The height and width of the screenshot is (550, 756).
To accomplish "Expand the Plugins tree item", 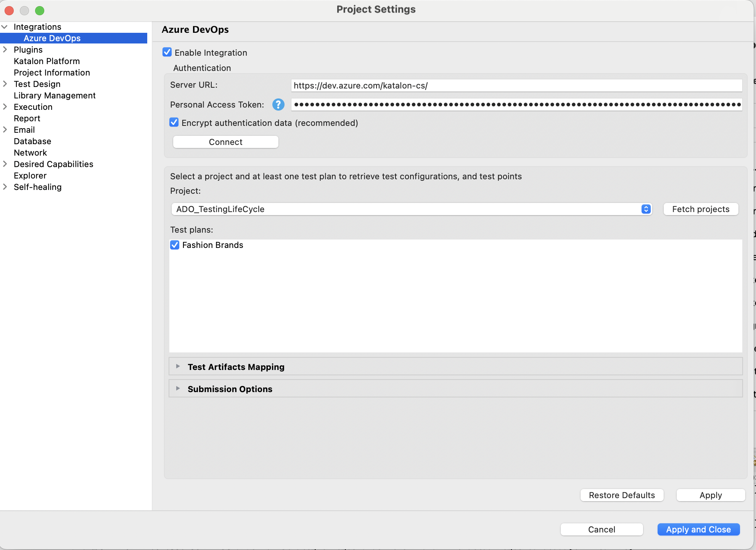I will tap(5, 50).
